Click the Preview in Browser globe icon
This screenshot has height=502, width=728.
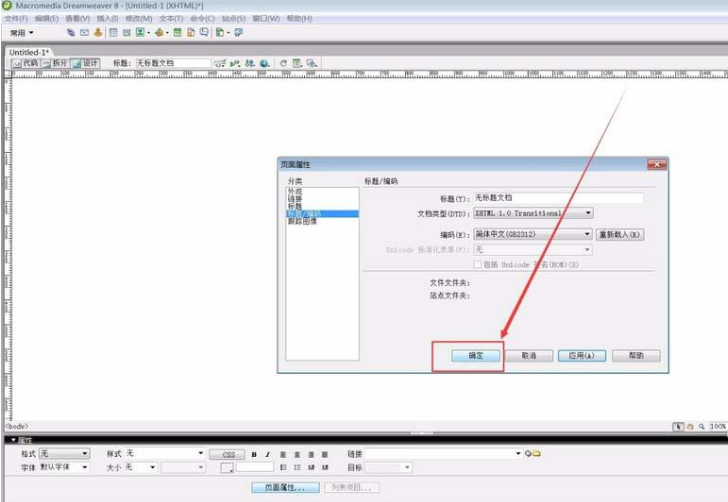pos(265,63)
